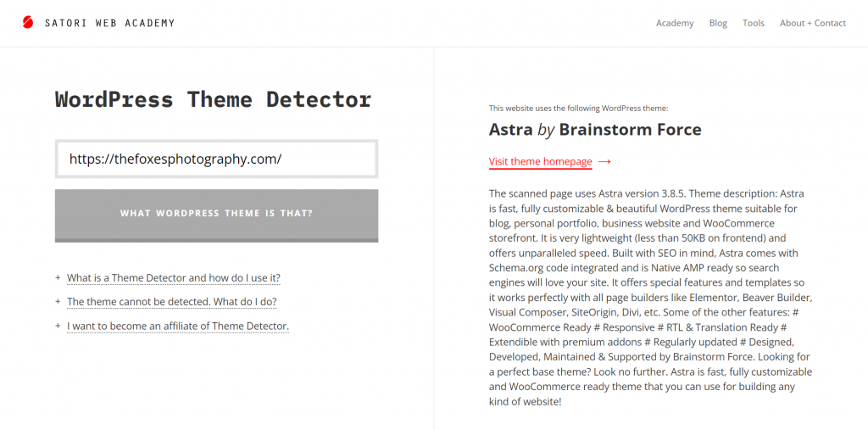Expand What is a Theme Detector question
Viewport: 868px width, 430px height.
click(x=173, y=277)
